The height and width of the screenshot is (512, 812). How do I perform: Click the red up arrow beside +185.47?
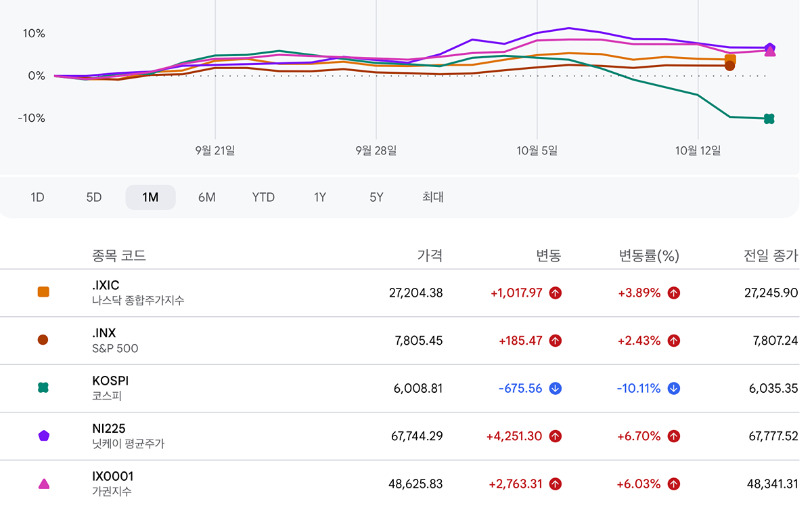556,341
